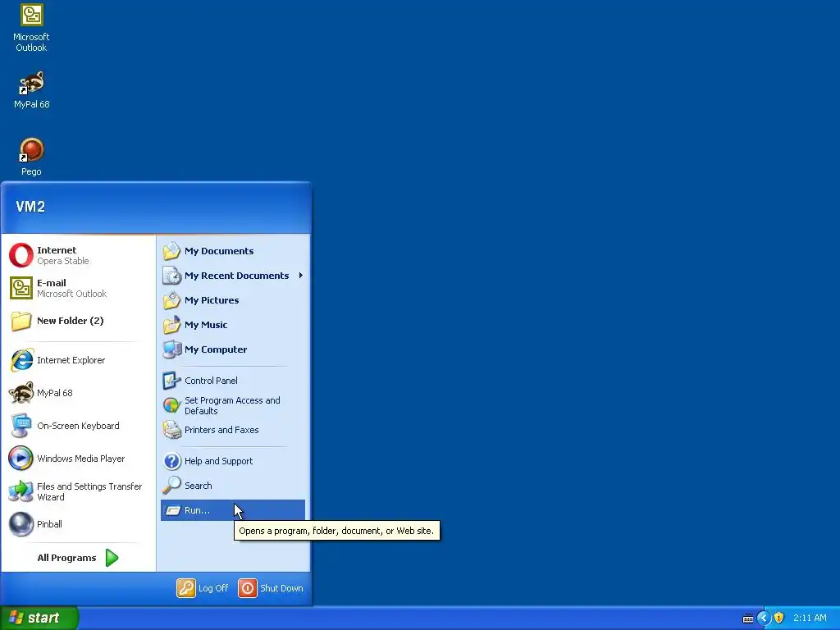
Task: Open Printers and Faxes
Action: pos(233,430)
